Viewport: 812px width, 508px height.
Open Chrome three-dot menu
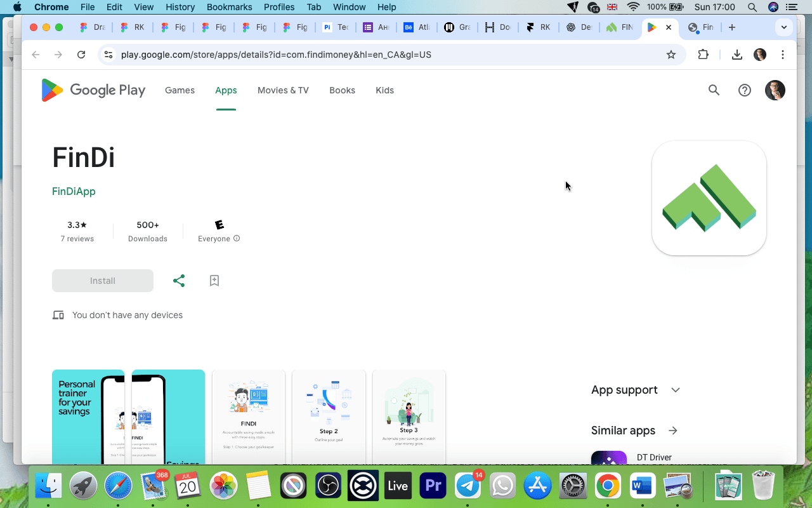pyautogui.click(x=783, y=55)
